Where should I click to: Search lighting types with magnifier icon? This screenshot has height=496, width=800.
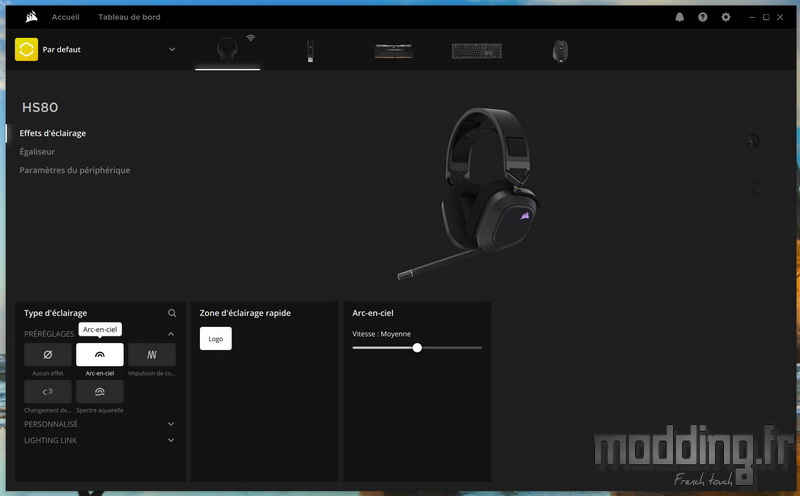(x=172, y=313)
